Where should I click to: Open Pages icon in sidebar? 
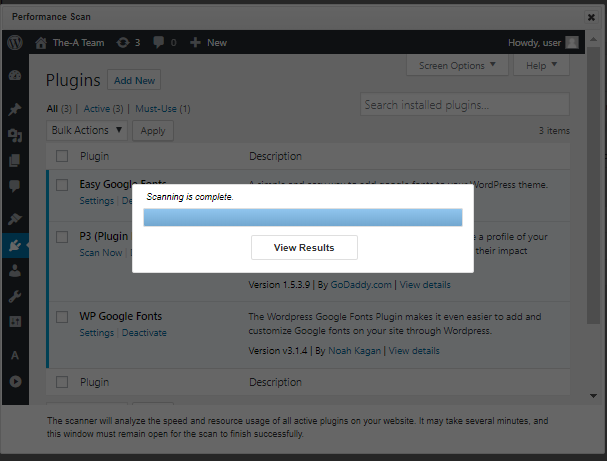15,161
